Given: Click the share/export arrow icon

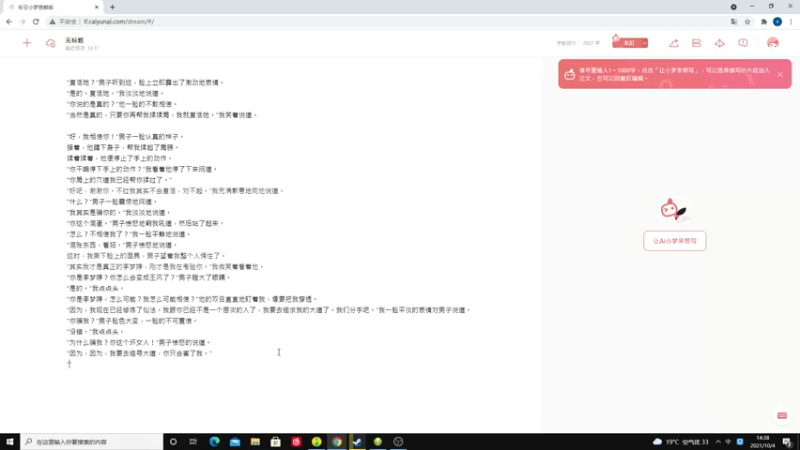Looking at the screenshot, I should tap(673, 43).
